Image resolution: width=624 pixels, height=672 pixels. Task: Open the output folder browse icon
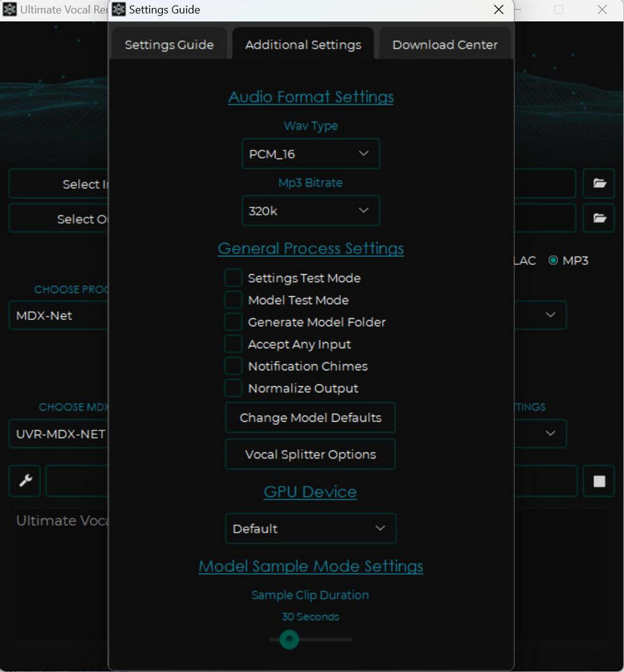[x=599, y=218]
